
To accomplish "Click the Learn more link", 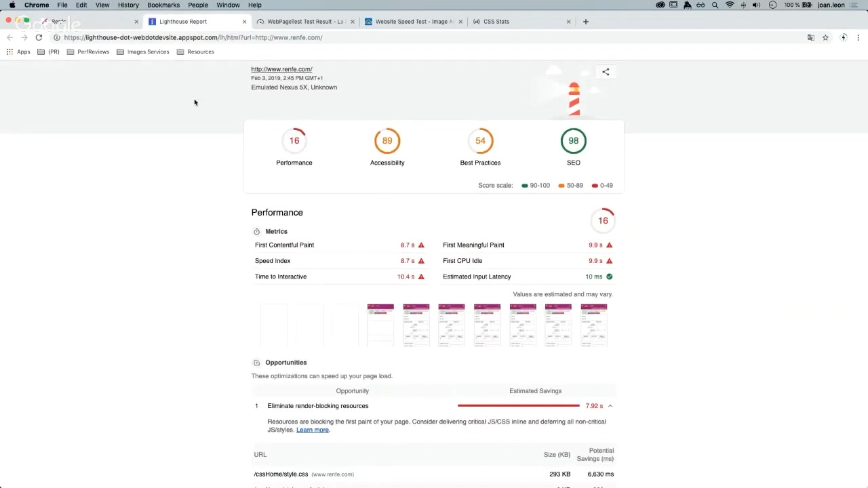I will point(313,430).
